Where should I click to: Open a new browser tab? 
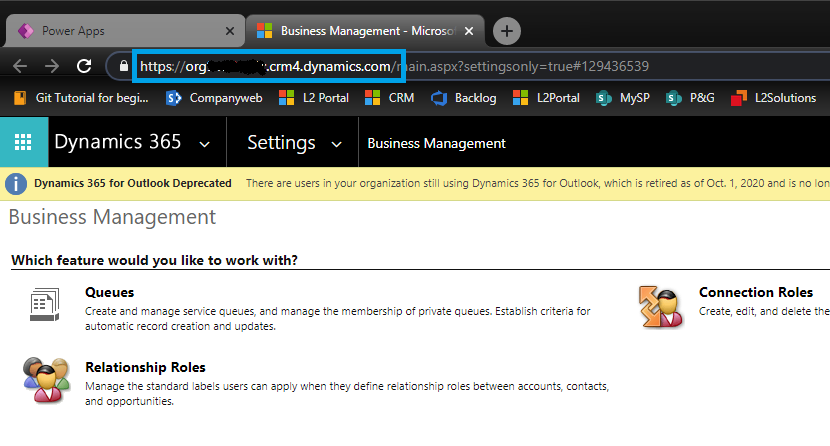507,31
